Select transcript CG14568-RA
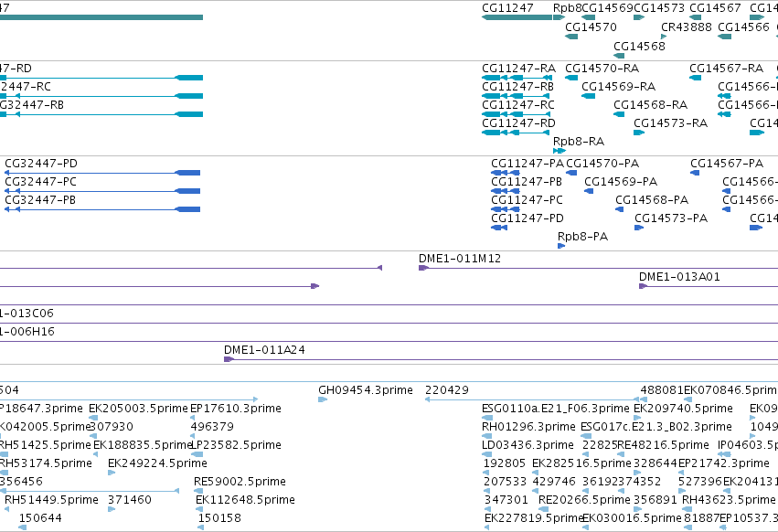This screenshot has width=778, height=532. (x=651, y=105)
